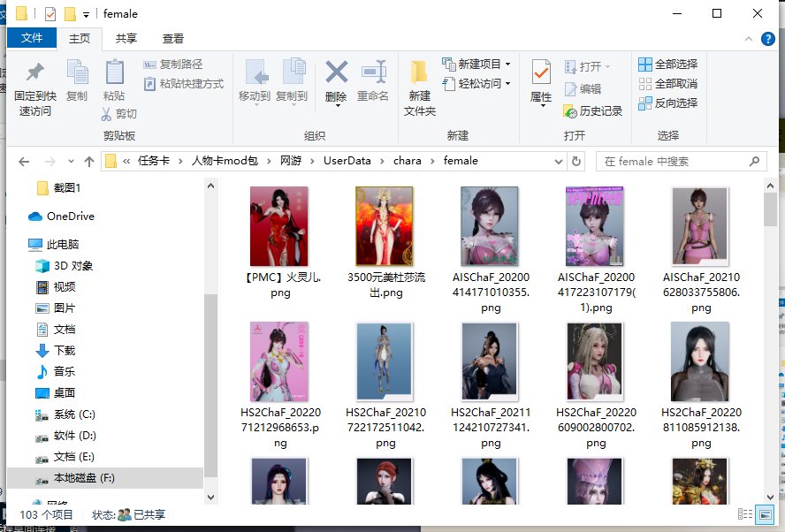The image size is (785, 532).
Task: Click the chara breadcrumb segment
Action: [x=407, y=161]
